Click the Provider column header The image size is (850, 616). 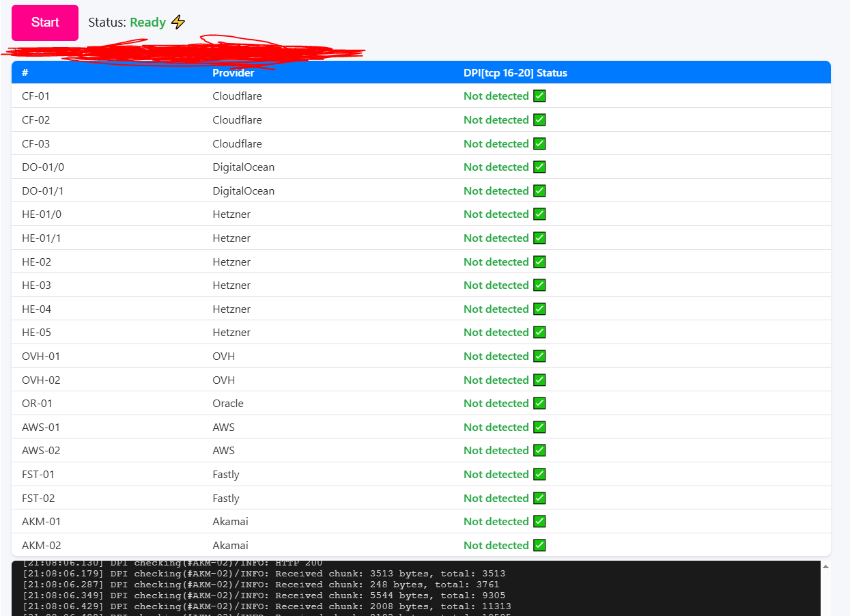(233, 73)
